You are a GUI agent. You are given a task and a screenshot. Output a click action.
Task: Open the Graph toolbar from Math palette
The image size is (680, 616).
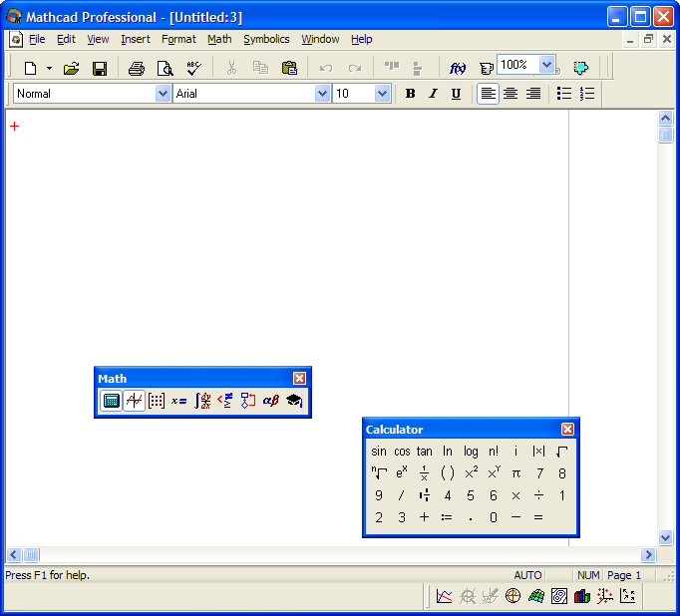(x=134, y=401)
